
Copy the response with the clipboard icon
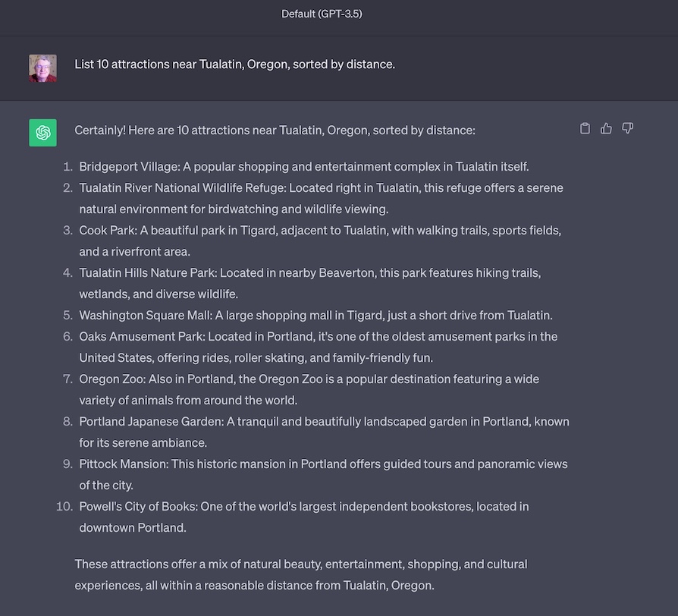[x=585, y=128]
